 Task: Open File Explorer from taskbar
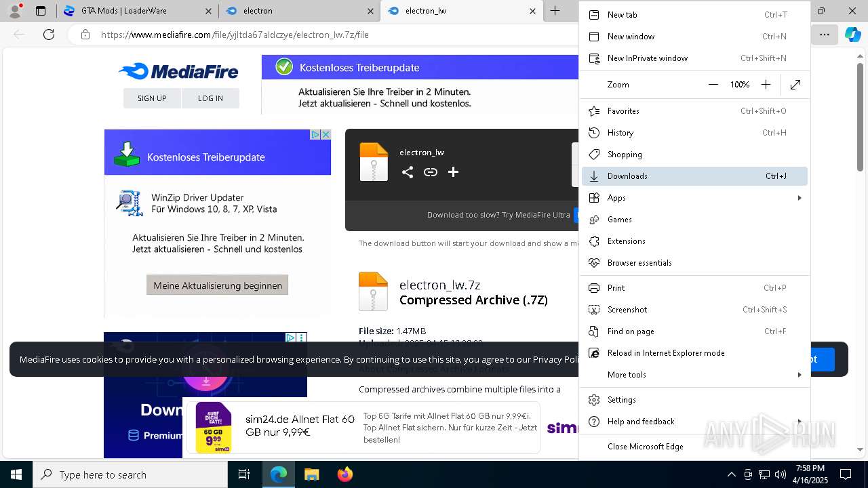312,474
